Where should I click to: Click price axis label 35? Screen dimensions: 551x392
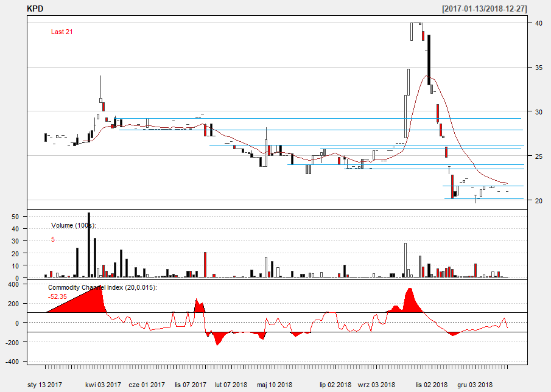click(x=538, y=68)
